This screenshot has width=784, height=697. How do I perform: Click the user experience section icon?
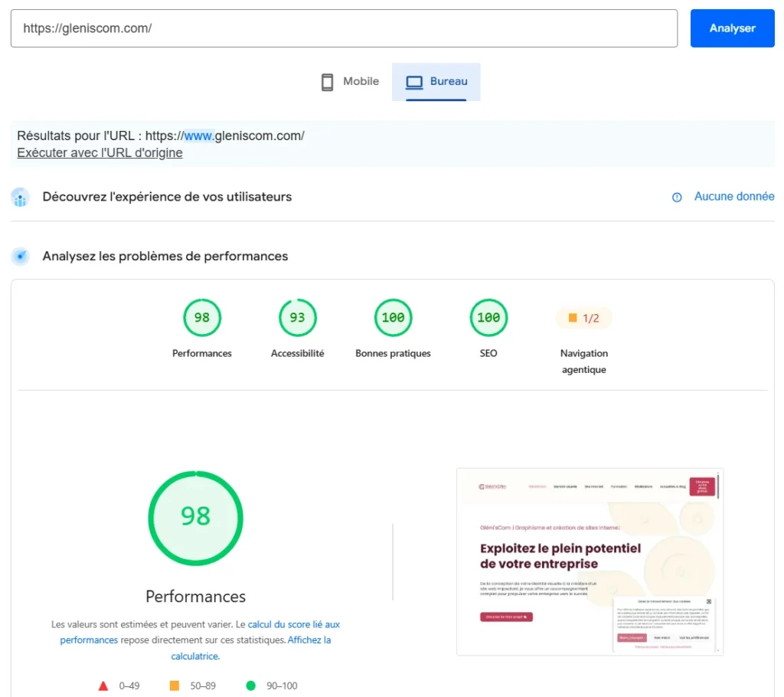pos(20,197)
